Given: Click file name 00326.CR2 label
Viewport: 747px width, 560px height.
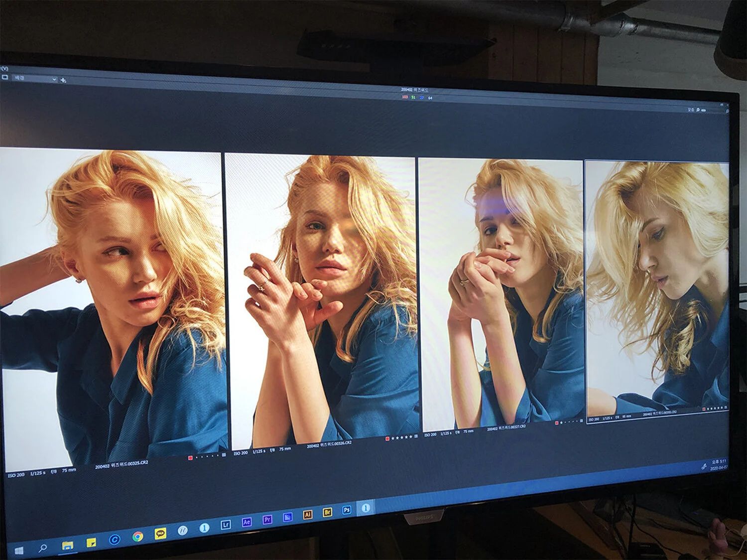Looking at the screenshot, I should (x=330, y=445).
